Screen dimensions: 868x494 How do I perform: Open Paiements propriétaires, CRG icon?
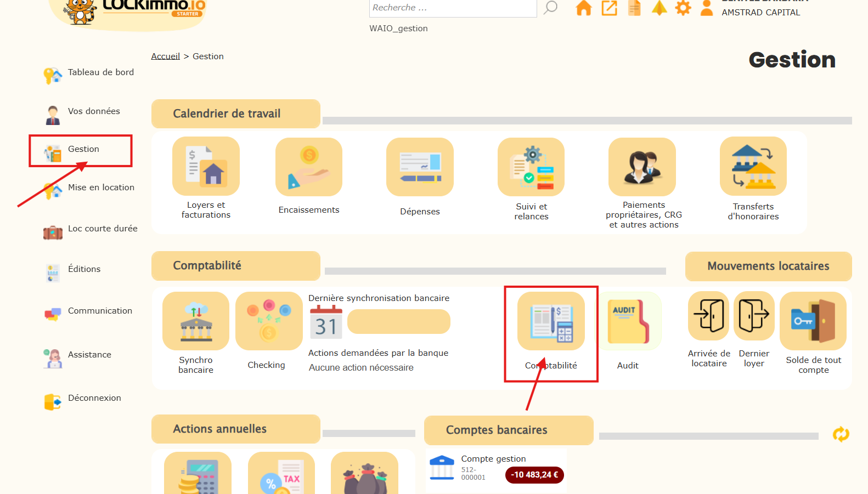pyautogui.click(x=642, y=167)
